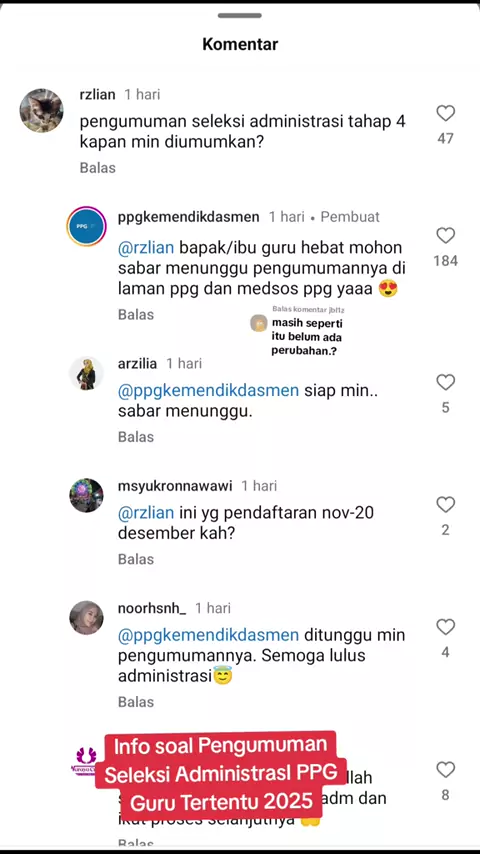This screenshot has width=480, height=854.
Task: Tap Balas under noorhsnh_'s comment
Action: point(136,702)
